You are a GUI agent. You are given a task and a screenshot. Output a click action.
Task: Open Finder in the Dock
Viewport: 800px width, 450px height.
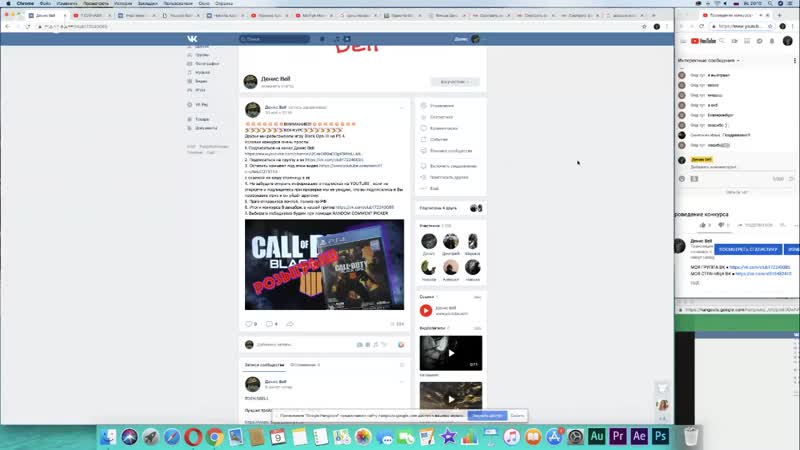(108, 437)
